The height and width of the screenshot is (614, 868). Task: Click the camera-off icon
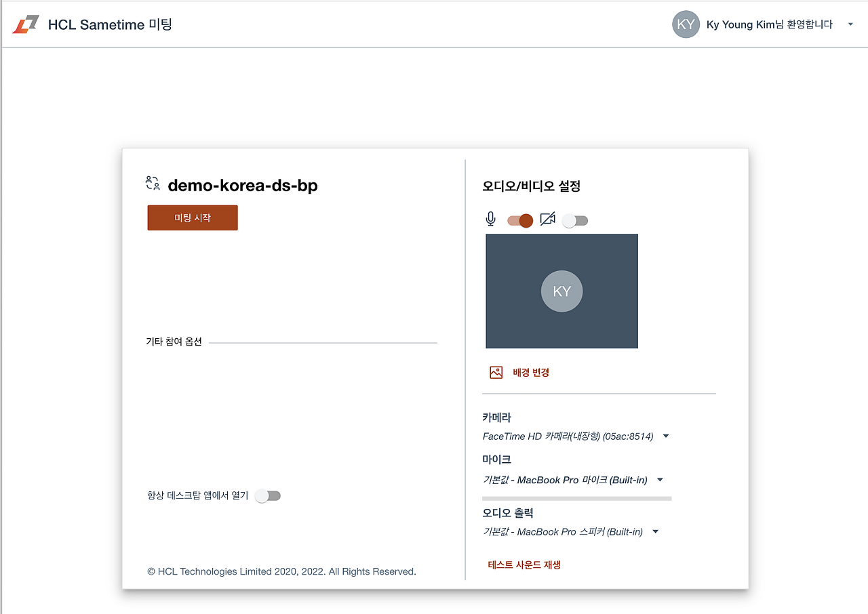coord(547,220)
